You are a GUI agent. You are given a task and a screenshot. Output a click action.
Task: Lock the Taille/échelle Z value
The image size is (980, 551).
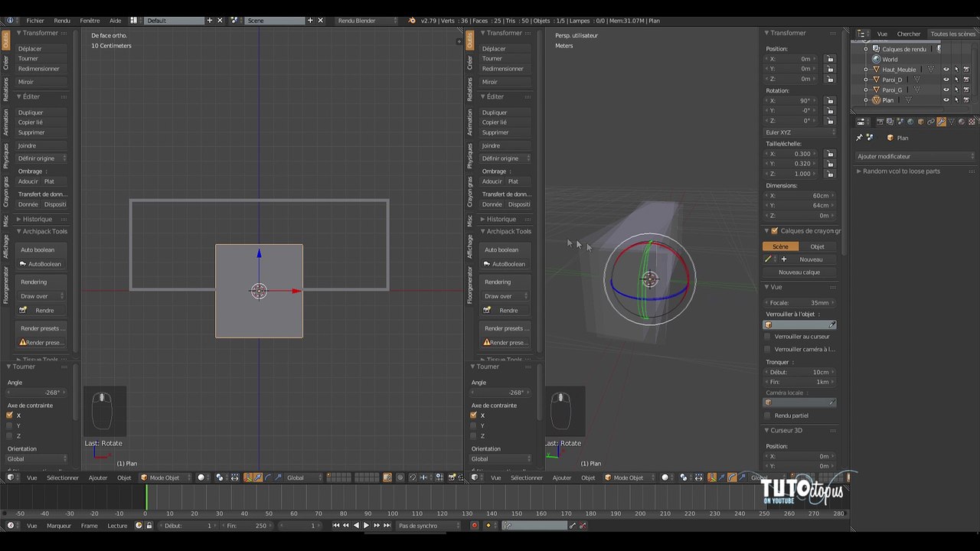point(830,174)
